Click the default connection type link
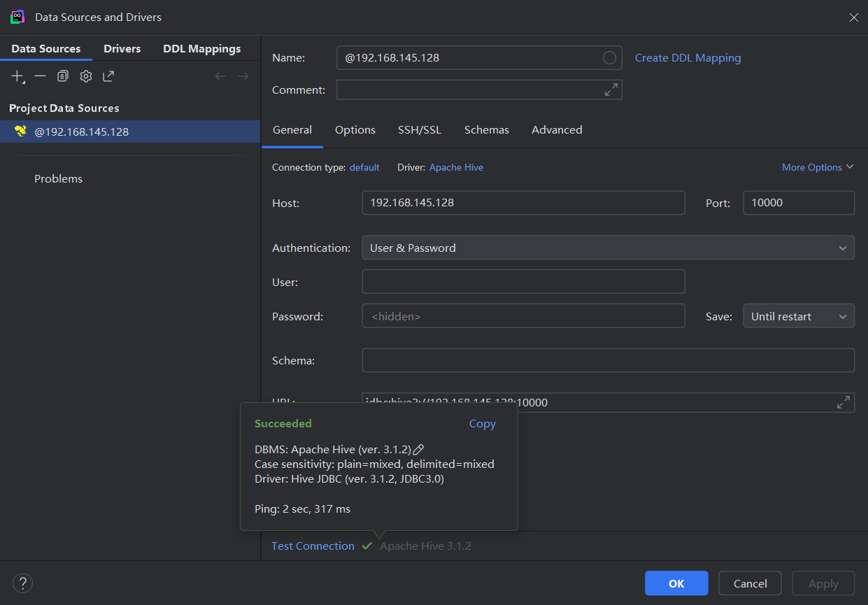868x605 pixels. coord(364,167)
